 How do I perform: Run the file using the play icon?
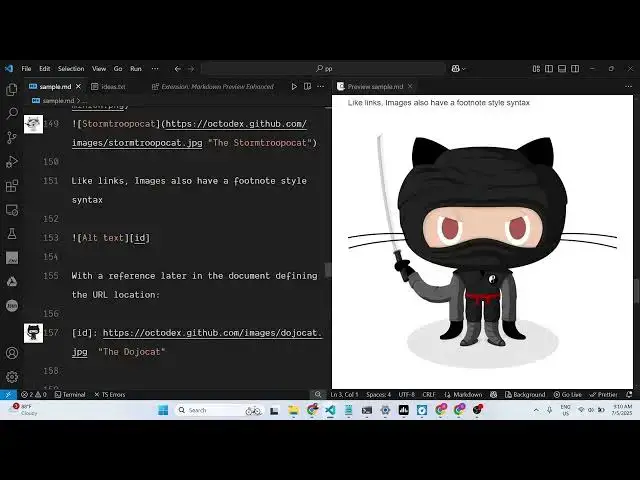[x=294, y=87]
